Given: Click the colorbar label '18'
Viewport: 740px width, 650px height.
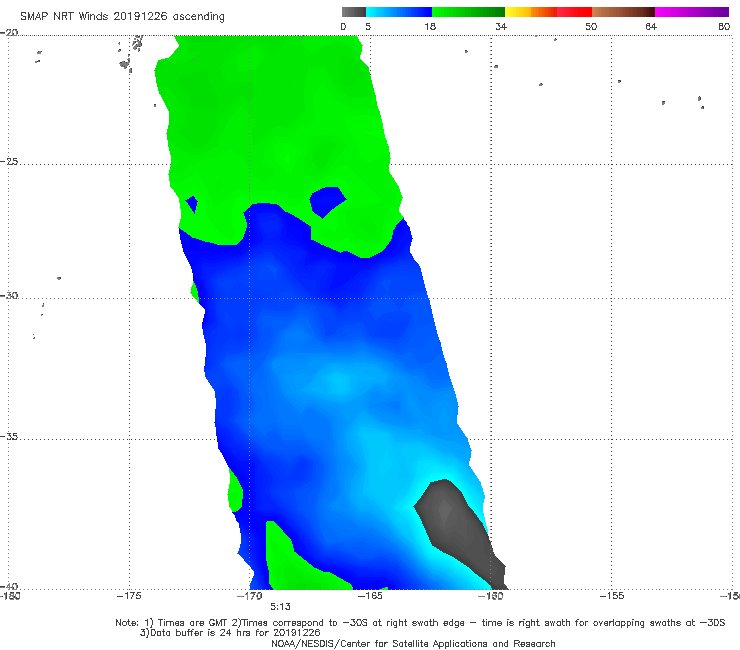Looking at the screenshot, I should pos(430,26).
